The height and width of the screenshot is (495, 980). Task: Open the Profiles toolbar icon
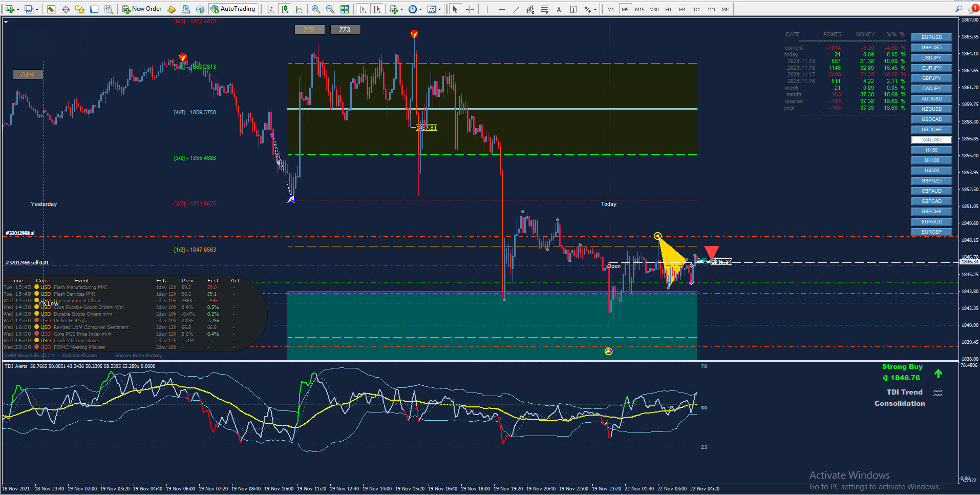[x=29, y=9]
